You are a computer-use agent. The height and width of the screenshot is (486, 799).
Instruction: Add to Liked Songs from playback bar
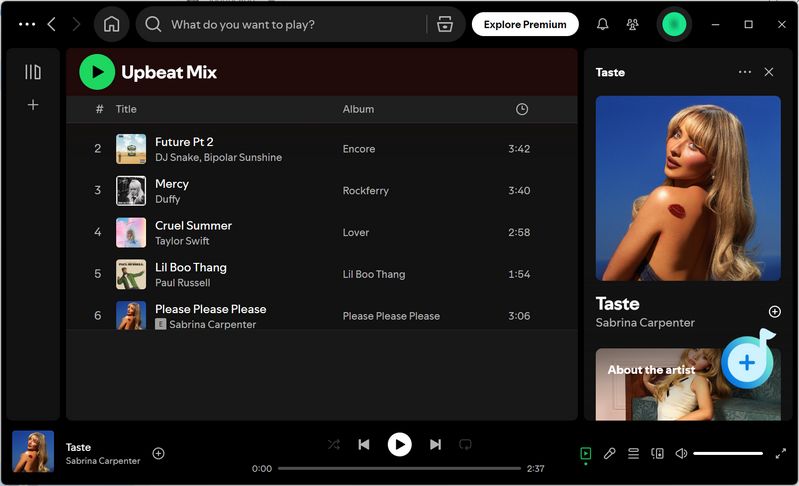tap(158, 453)
